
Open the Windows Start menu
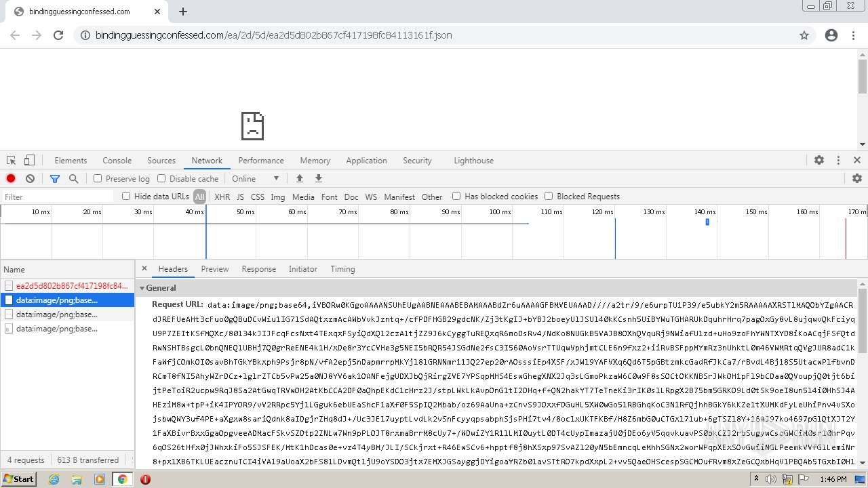[19, 479]
